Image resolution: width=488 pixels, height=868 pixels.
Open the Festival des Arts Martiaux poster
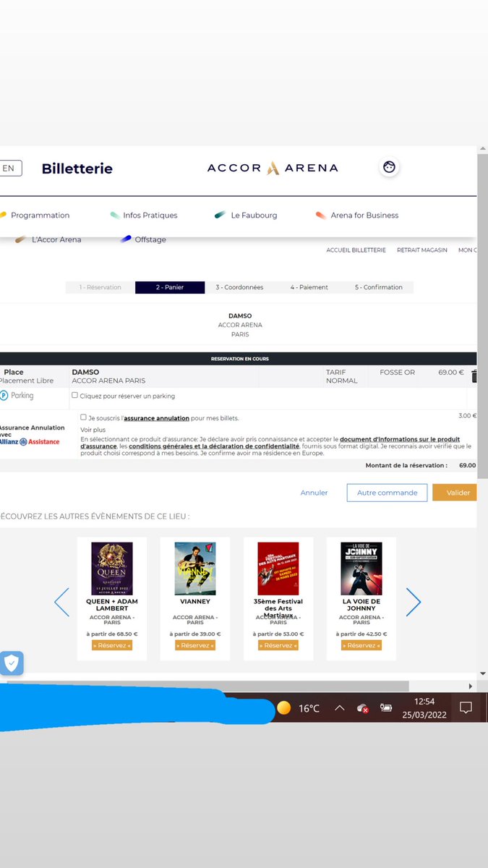point(278,569)
